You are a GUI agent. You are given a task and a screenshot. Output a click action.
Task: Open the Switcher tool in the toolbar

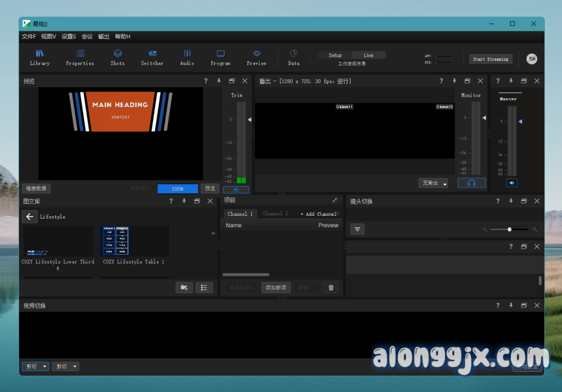tap(152, 57)
